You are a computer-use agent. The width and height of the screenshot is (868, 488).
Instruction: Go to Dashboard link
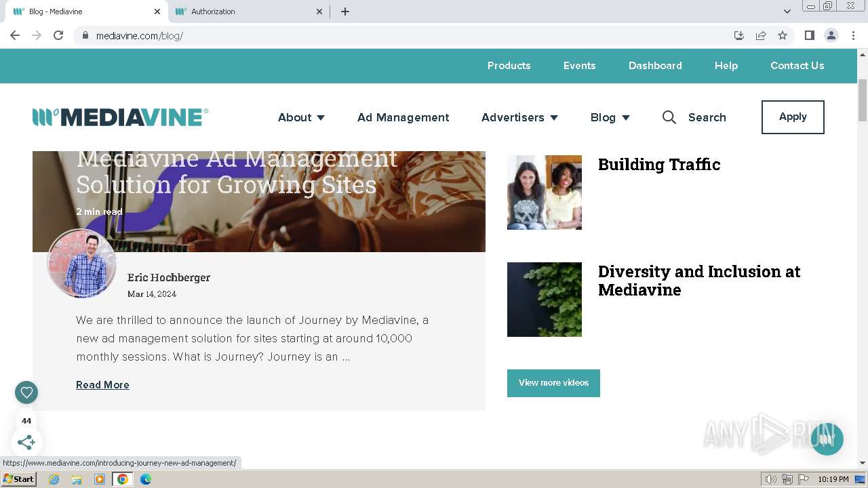point(655,66)
